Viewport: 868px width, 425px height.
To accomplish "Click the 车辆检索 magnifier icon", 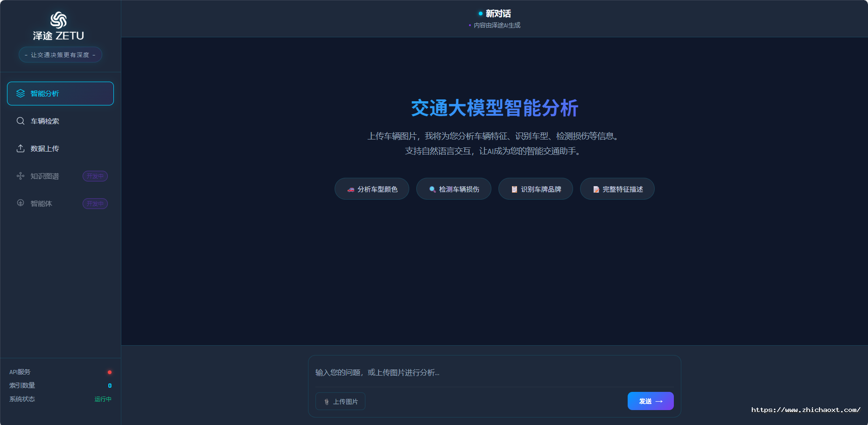I will pyautogui.click(x=20, y=121).
